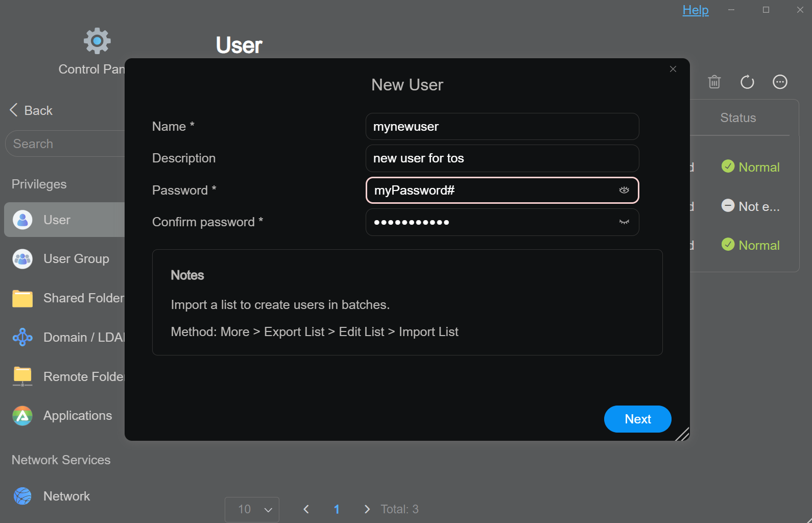Click the Shared Folder yellow folder icon
Image resolution: width=812 pixels, height=523 pixels.
22,298
